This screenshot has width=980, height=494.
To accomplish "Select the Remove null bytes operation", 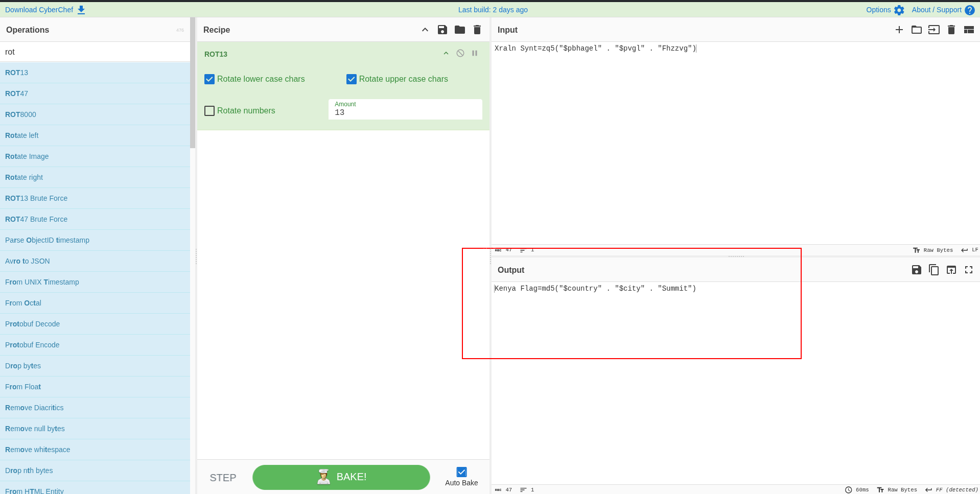I will click(95, 429).
